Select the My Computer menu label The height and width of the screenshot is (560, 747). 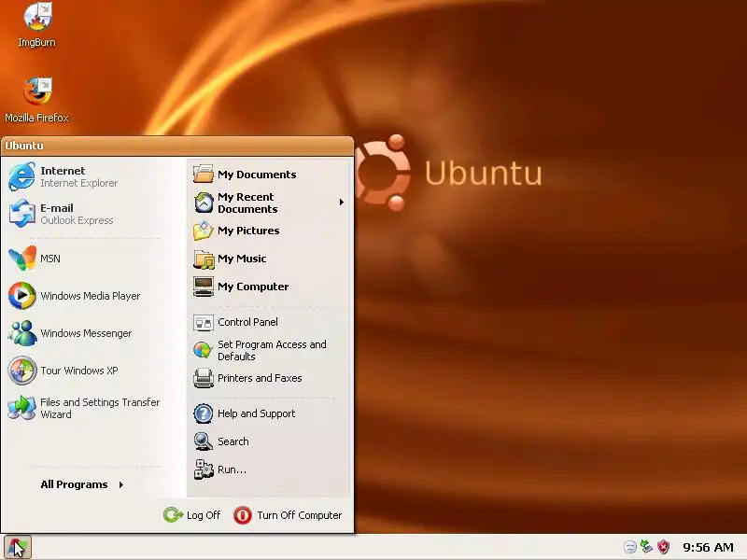pyautogui.click(x=253, y=287)
